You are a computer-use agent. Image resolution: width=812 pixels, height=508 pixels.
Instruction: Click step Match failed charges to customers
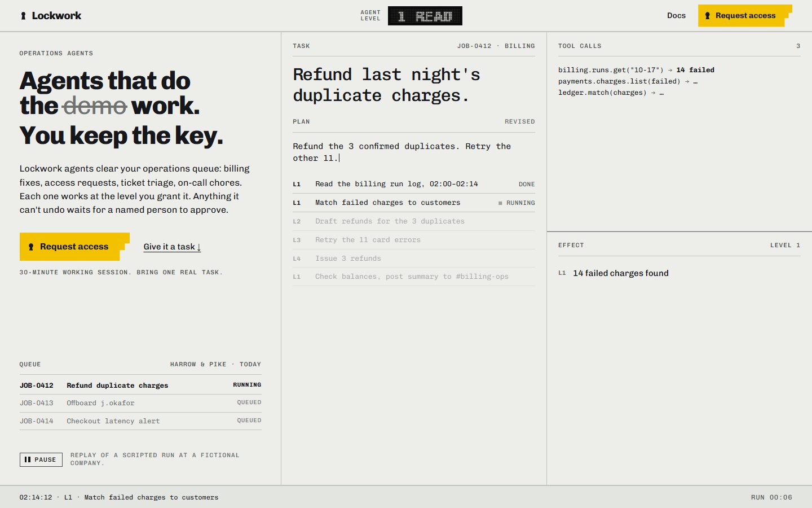pos(414,203)
